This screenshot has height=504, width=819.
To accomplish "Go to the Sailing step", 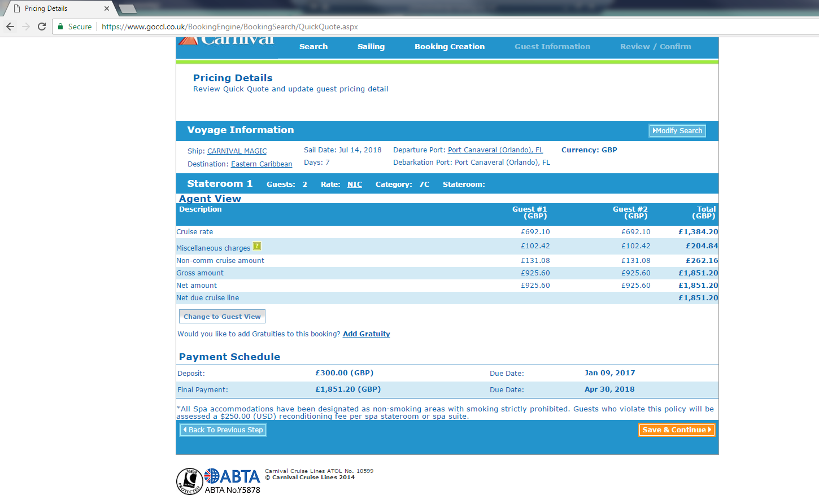I will pyautogui.click(x=371, y=47).
